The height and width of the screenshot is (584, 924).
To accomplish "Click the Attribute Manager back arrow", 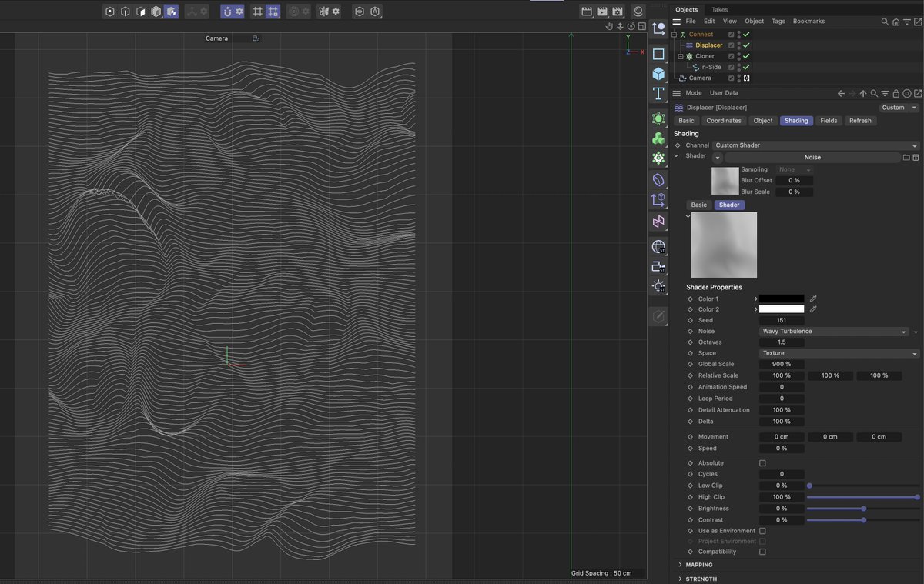I will click(841, 94).
